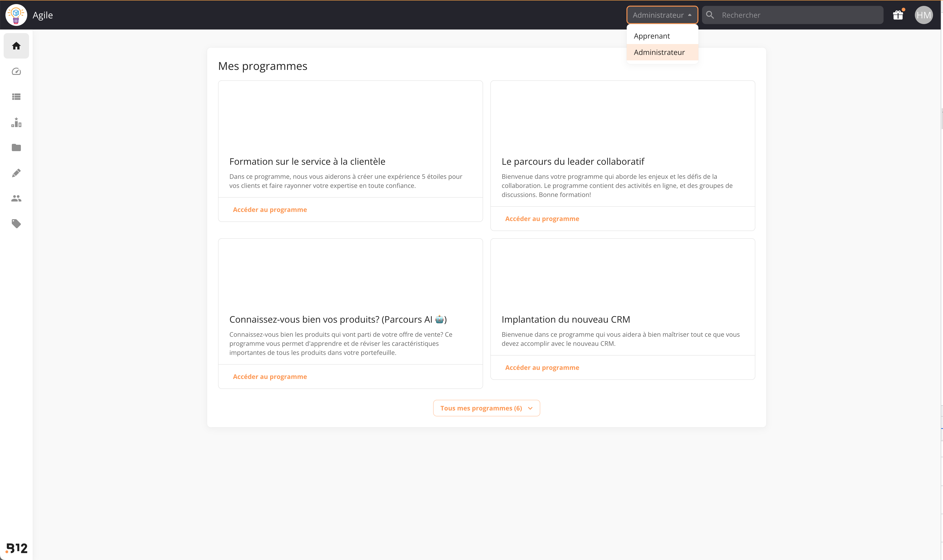Open the users group sidebar icon
Image resolution: width=943 pixels, height=560 pixels.
tap(16, 198)
